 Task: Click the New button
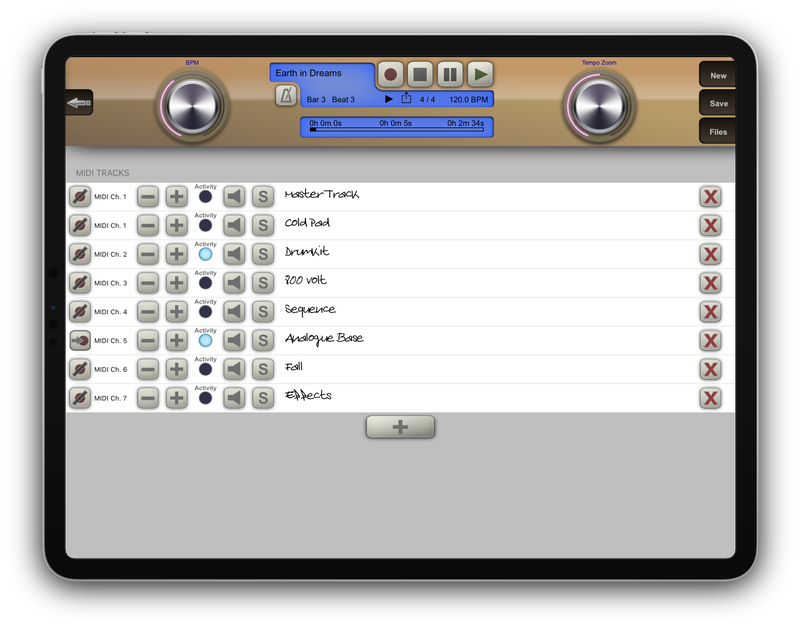(718, 76)
